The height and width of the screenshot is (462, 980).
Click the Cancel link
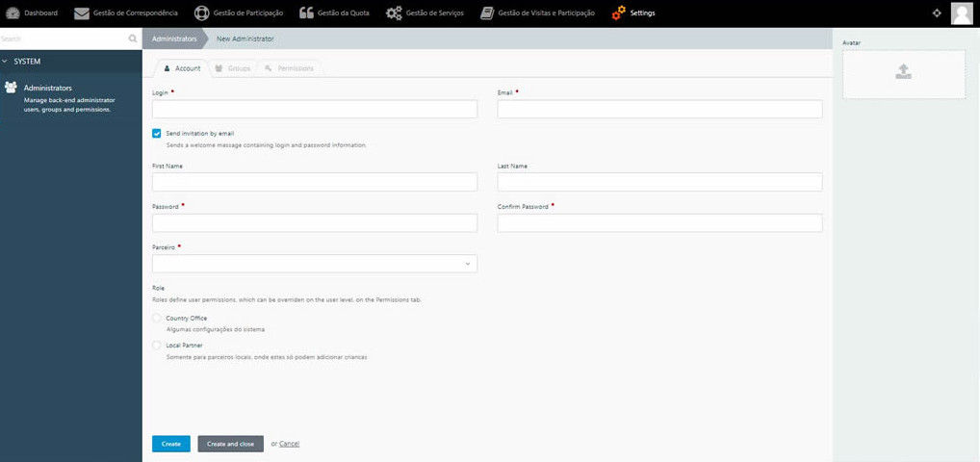pos(289,444)
